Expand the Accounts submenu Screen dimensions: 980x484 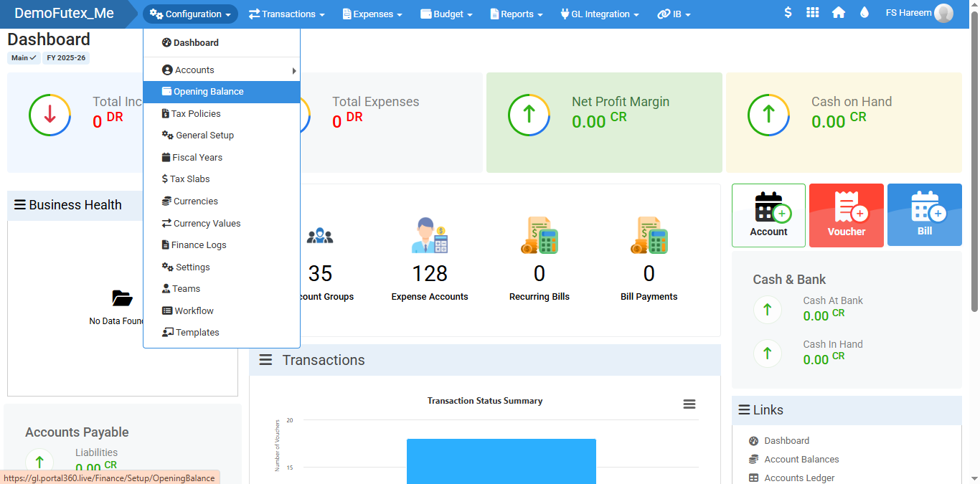point(221,70)
